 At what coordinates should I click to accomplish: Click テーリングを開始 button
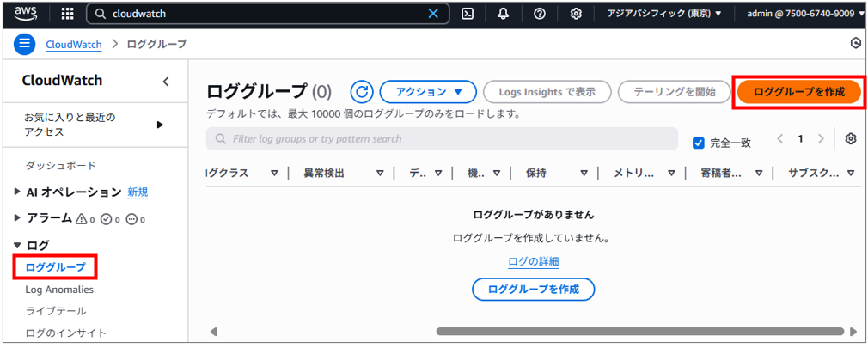point(675,92)
